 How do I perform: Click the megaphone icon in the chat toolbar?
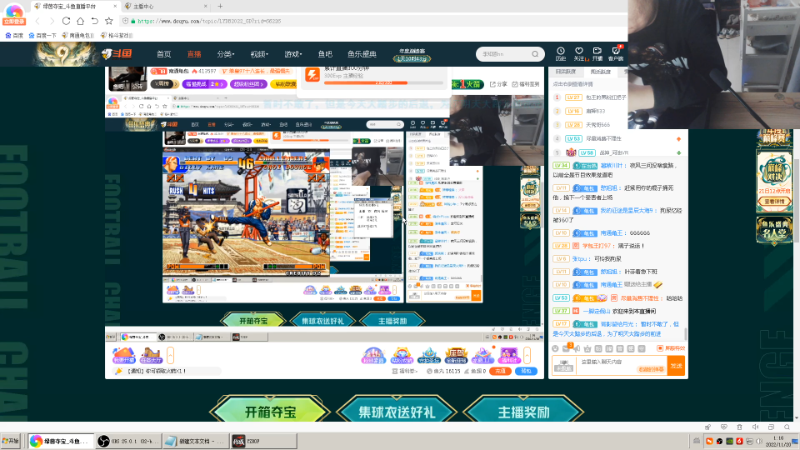coord(577,348)
